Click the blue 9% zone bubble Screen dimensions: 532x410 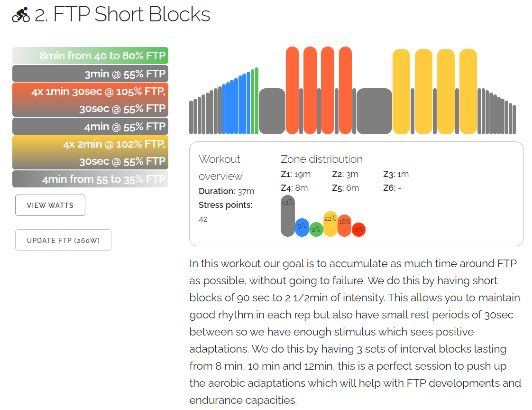tap(302, 227)
